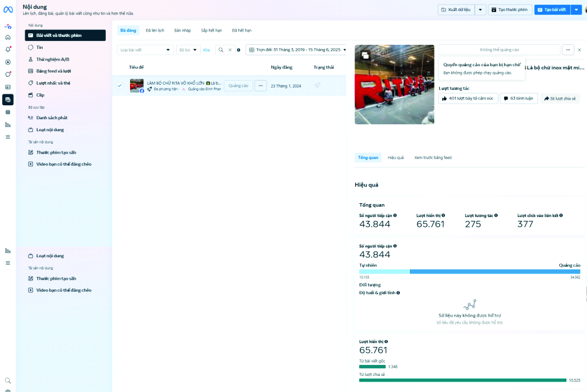Click the Ngày đăng column header
The width and height of the screenshot is (587, 392).
281,67
